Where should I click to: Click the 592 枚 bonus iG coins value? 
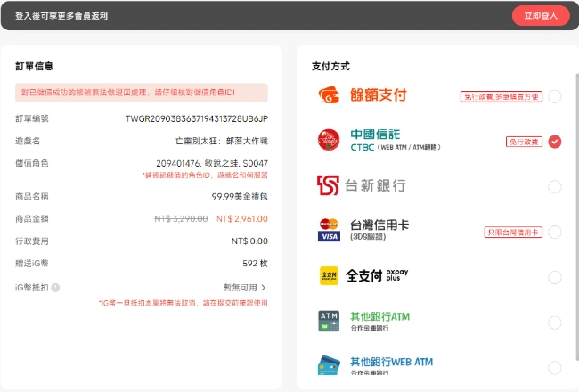[x=255, y=264]
